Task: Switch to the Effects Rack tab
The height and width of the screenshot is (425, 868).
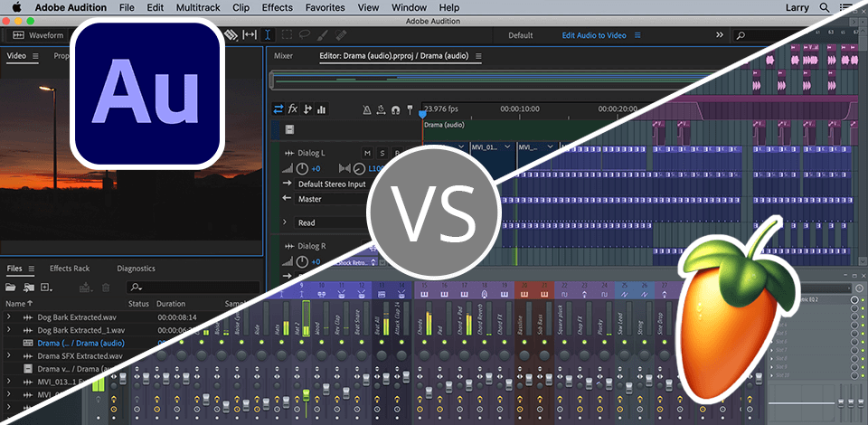Action: pyautogui.click(x=70, y=269)
